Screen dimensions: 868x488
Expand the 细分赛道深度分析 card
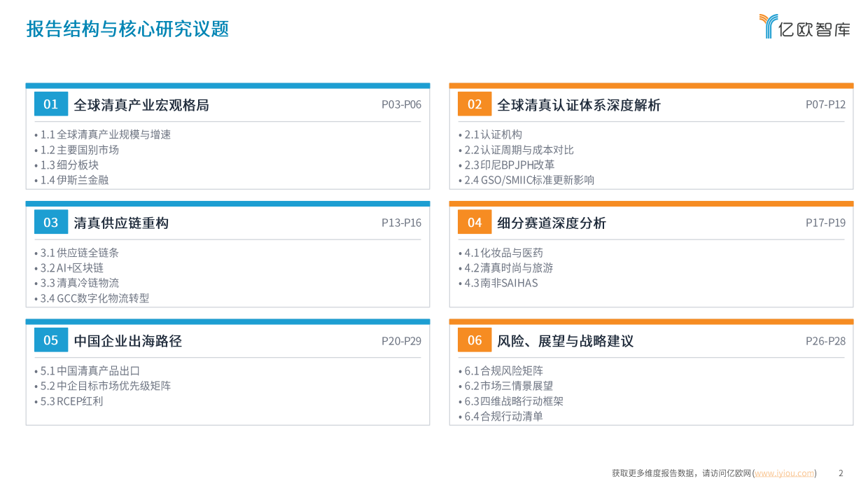click(552, 222)
